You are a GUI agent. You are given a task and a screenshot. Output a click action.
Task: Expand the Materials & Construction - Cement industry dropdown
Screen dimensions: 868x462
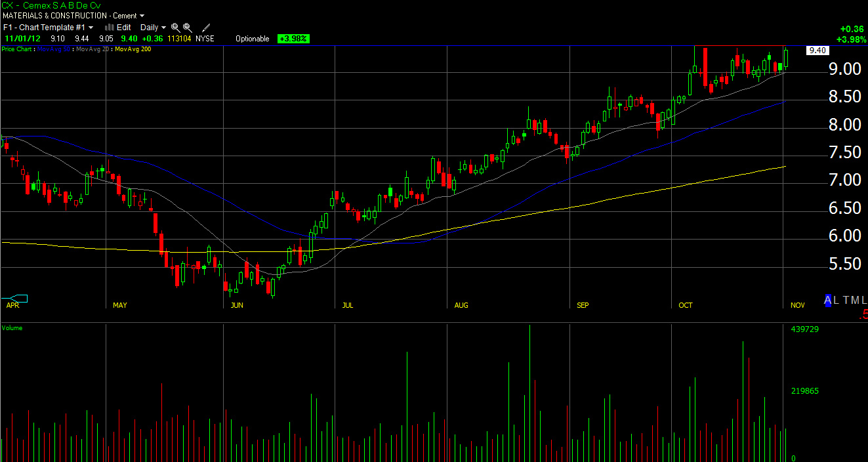(x=74, y=15)
